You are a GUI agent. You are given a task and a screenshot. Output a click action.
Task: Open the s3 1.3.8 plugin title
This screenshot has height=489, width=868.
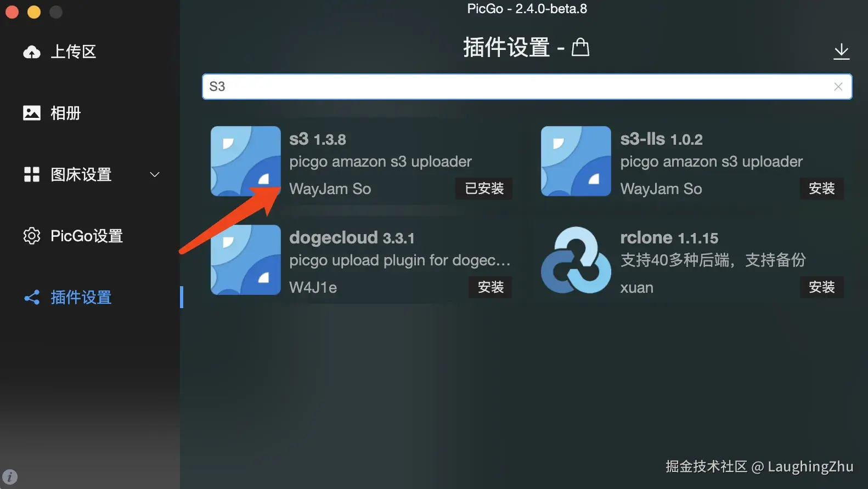pos(318,139)
